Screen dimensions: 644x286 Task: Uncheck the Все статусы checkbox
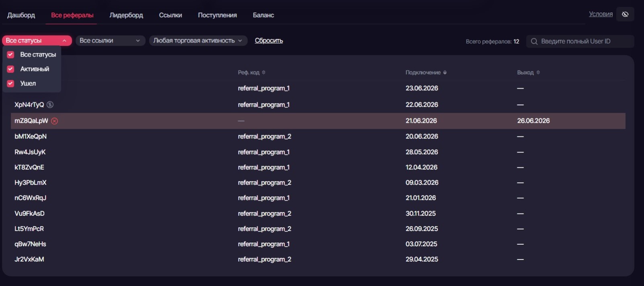tap(11, 55)
